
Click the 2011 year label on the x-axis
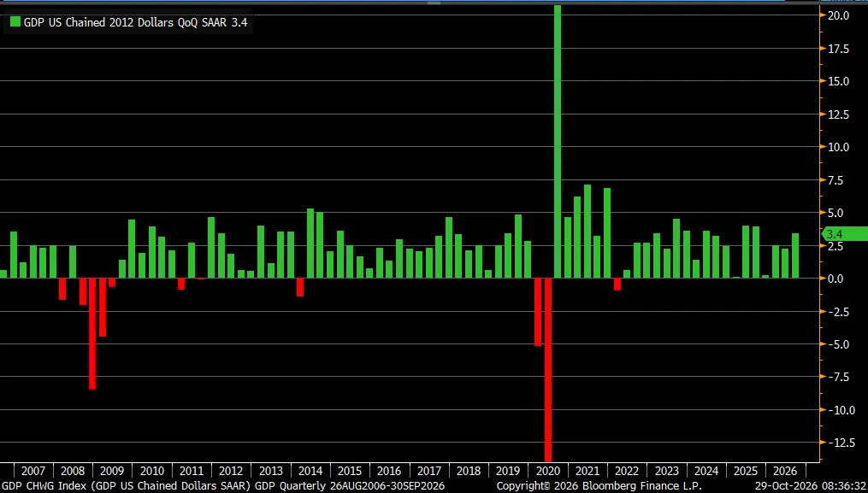click(191, 471)
